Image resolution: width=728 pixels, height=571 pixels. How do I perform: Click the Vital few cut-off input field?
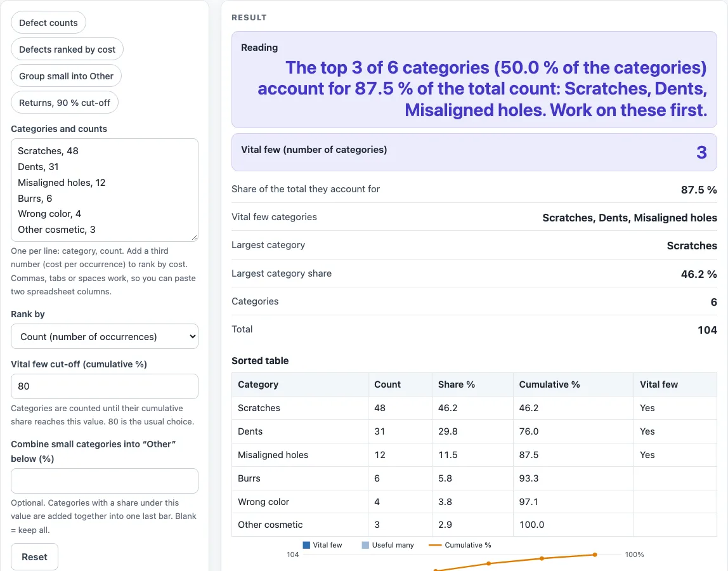tap(105, 386)
